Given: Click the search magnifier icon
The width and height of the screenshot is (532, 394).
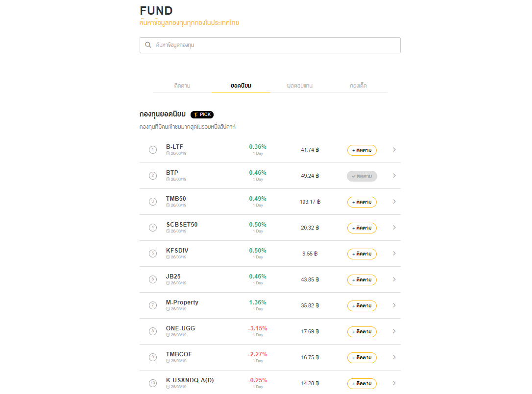Looking at the screenshot, I should point(148,45).
